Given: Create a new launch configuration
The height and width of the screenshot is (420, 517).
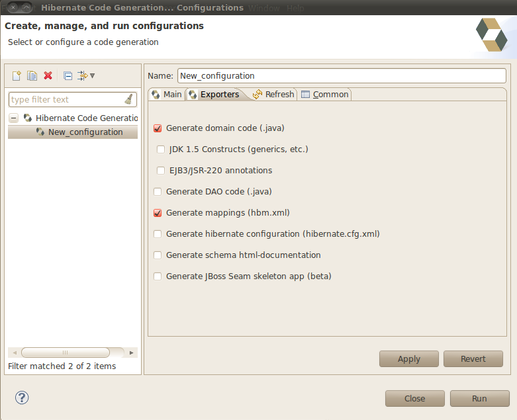Looking at the screenshot, I should (x=17, y=76).
